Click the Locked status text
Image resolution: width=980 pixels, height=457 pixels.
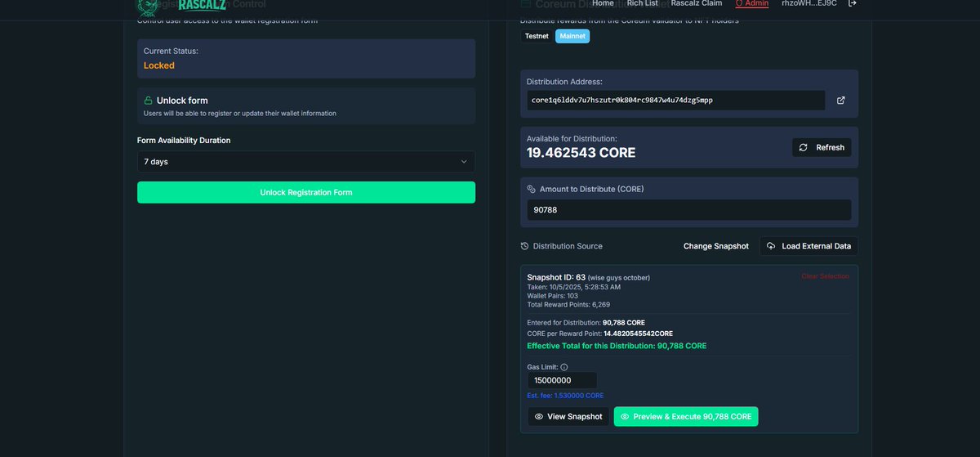pos(159,65)
